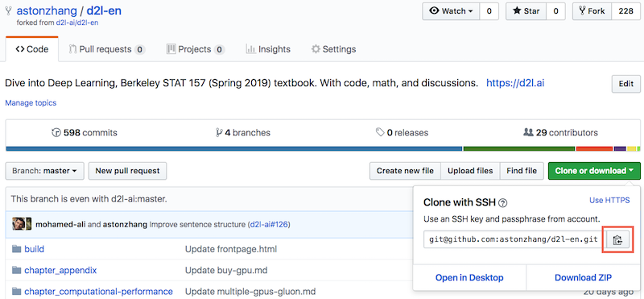Open the Update buy-gpu.md commit message

(x=226, y=270)
